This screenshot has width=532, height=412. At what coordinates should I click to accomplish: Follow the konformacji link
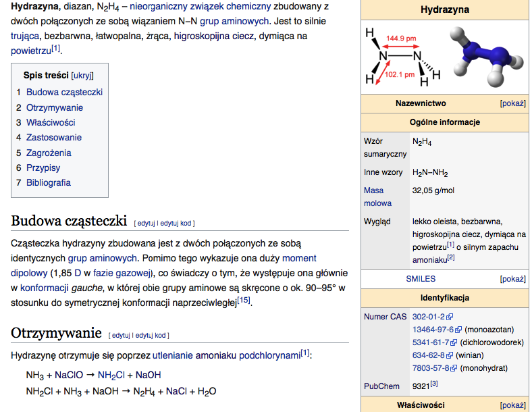click(45, 288)
